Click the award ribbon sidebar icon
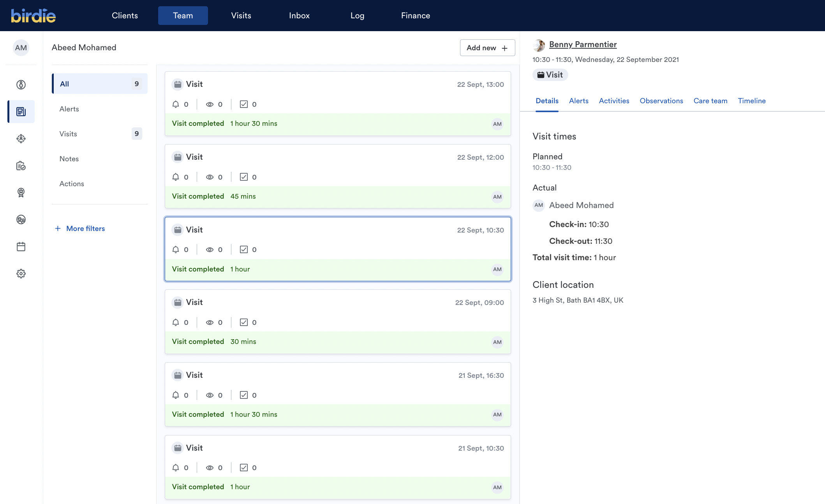Viewport: 825px width, 504px height. 21,192
